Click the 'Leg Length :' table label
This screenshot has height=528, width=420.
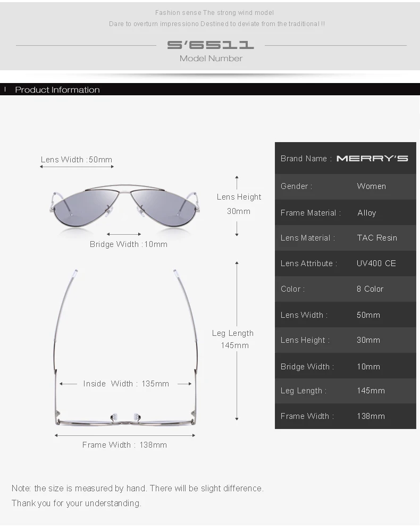[x=304, y=391]
